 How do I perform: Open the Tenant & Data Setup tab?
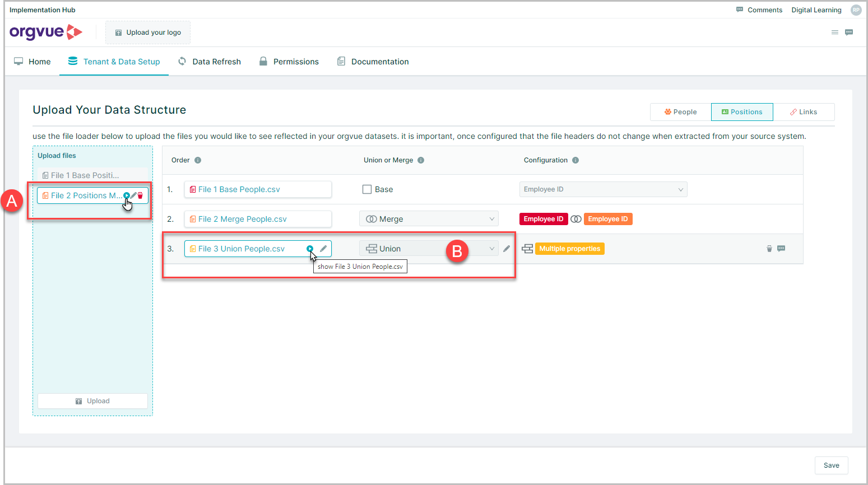(x=114, y=62)
